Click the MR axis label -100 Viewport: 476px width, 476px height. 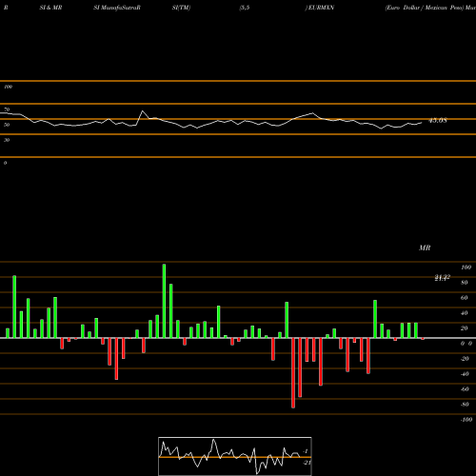tap(466, 420)
